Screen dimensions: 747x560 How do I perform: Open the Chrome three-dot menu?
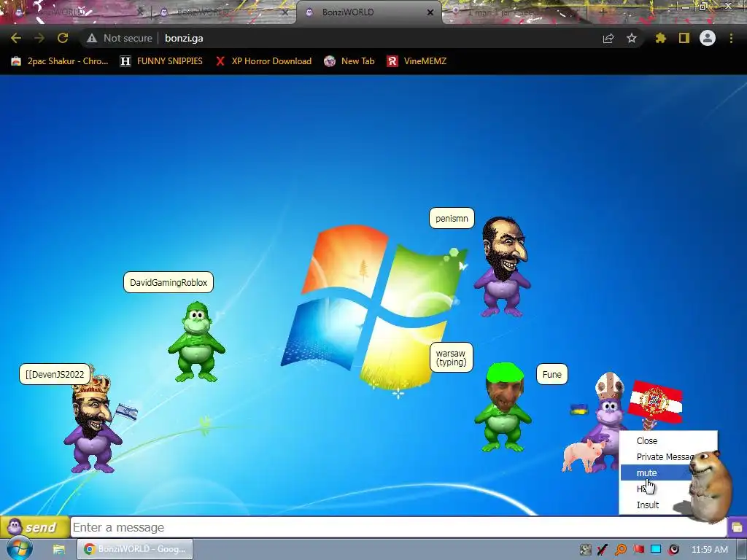(731, 38)
